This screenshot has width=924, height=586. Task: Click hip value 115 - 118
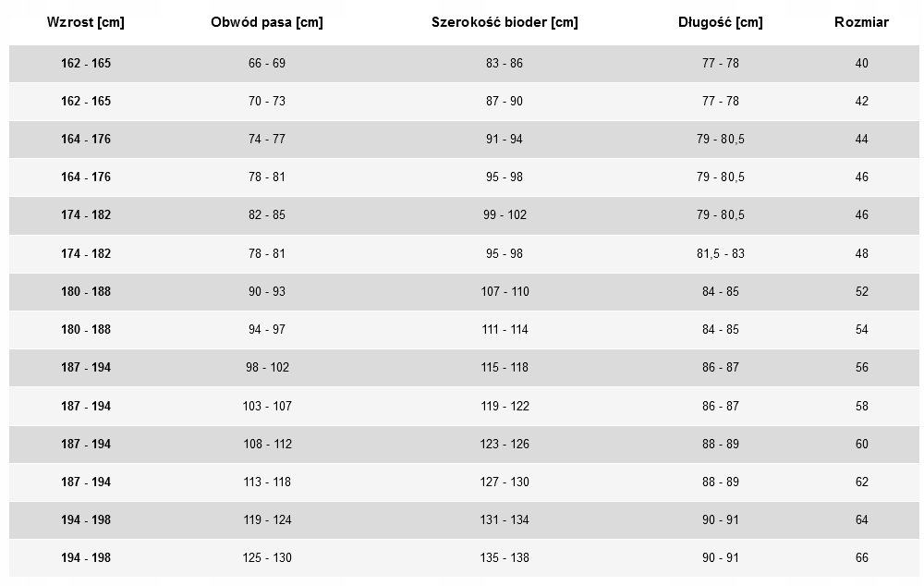(x=505, y=367)
